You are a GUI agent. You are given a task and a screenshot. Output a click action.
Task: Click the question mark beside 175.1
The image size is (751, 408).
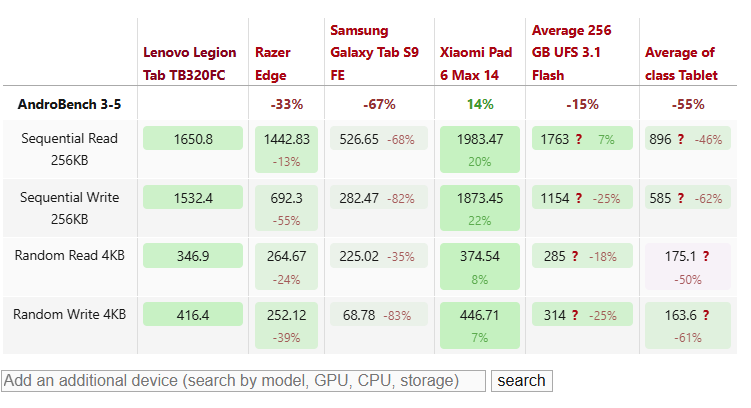tap(705, 257)
